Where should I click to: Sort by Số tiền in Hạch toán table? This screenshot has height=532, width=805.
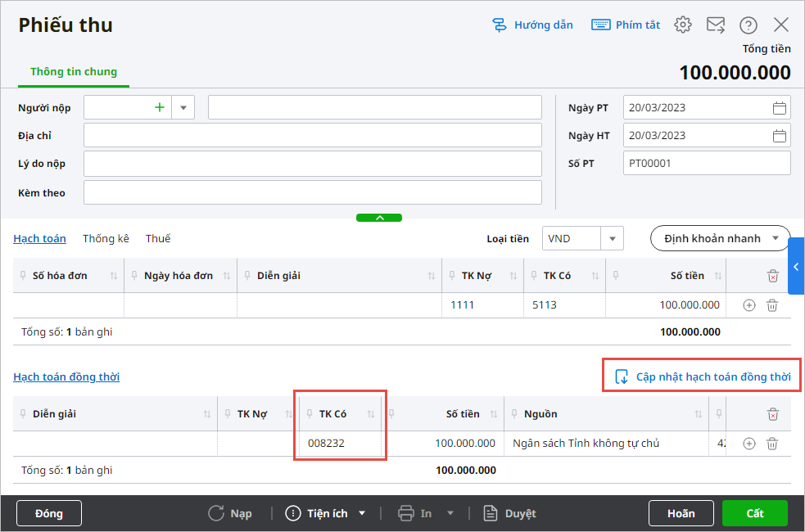pyautogui.click(x=718, y=276)
